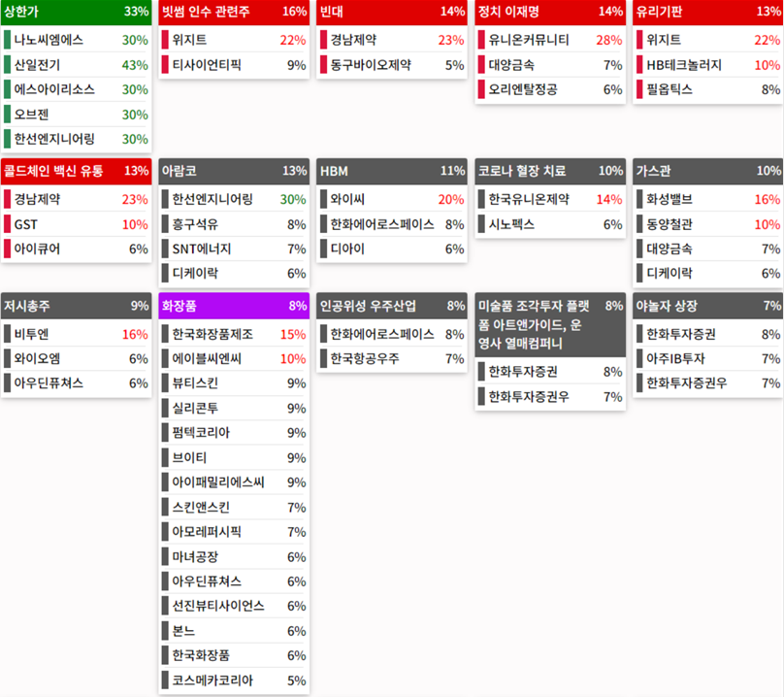Click red marker next to 한국화장품제조
The image size is (784, 697).
(x=167, y=335)
